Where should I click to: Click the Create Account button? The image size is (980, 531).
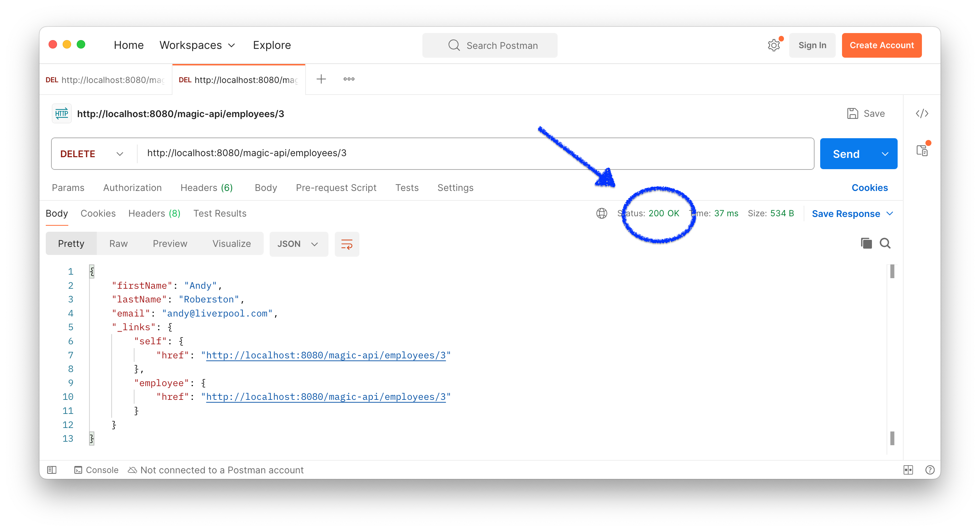point(881,45)
